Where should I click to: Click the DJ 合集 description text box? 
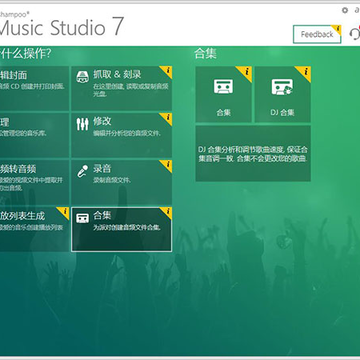point(253,153)
